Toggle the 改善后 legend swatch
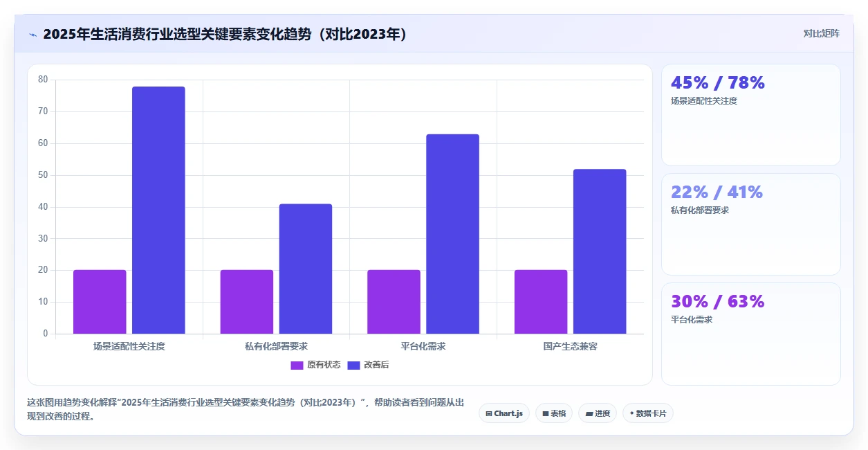This screenshot has width=868, height=450. [353, 365]
